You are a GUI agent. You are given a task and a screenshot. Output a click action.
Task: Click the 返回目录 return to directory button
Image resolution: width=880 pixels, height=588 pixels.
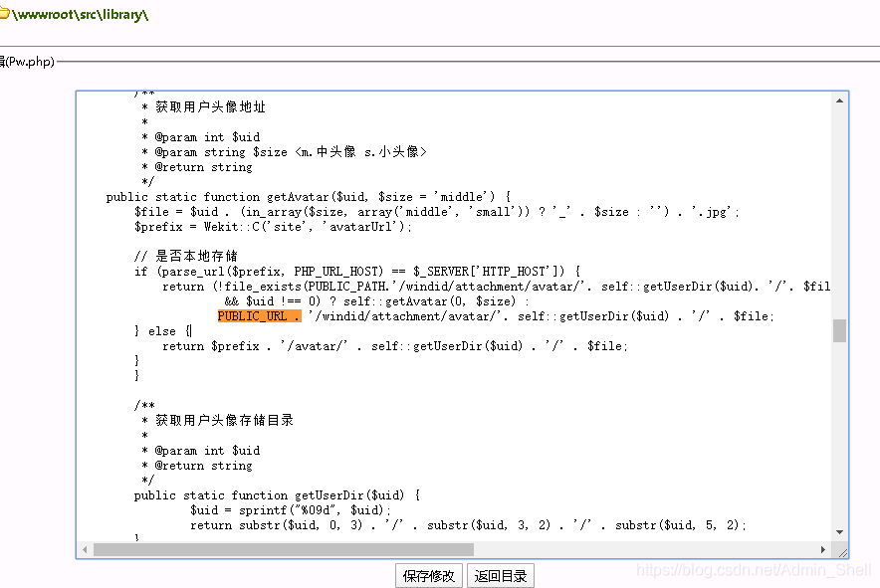501,576
